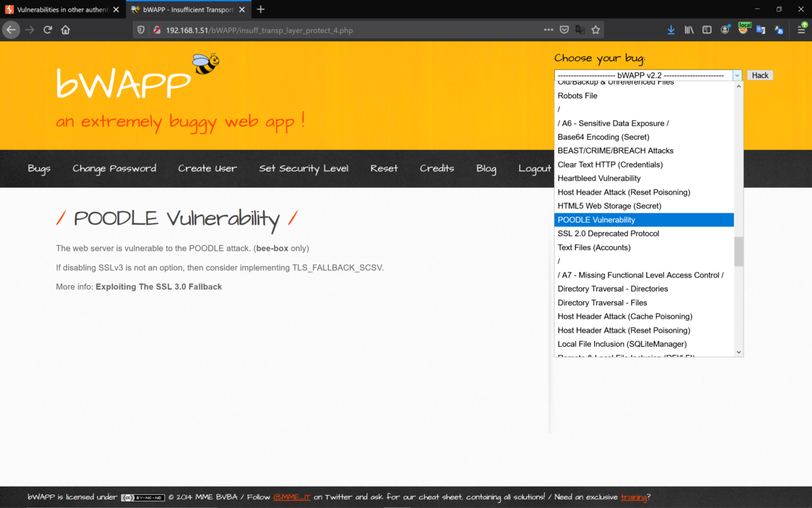Pick 'HTML5 Web Storage (Secret)' option
812x508 pixels.
[644, 206]
